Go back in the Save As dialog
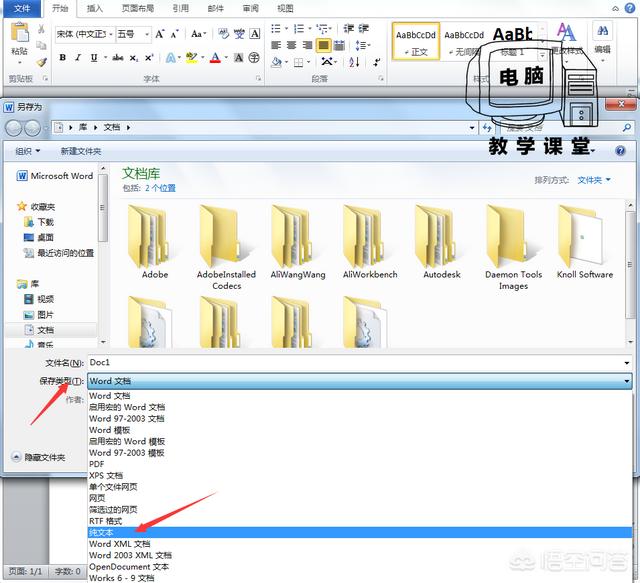The image size is (640, 583). point(13,128)
